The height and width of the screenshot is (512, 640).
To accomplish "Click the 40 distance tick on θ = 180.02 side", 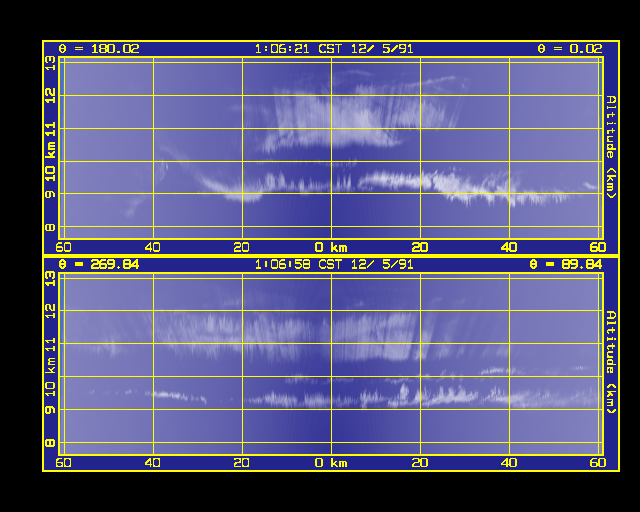I will point(153,247).
